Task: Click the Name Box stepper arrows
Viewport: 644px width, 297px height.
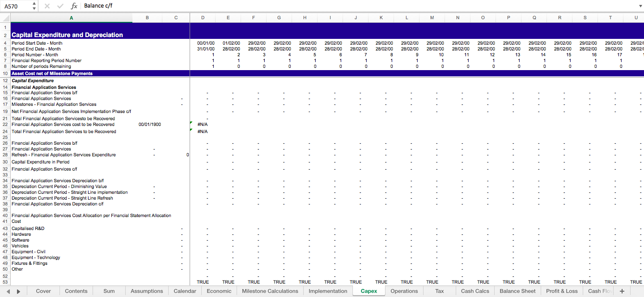Action: click(x=34, y=6)
